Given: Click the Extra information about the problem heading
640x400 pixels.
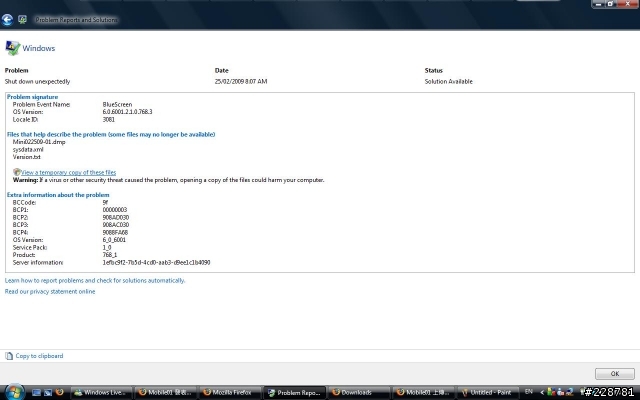Looking at the screenshot, I should [58, 195].
